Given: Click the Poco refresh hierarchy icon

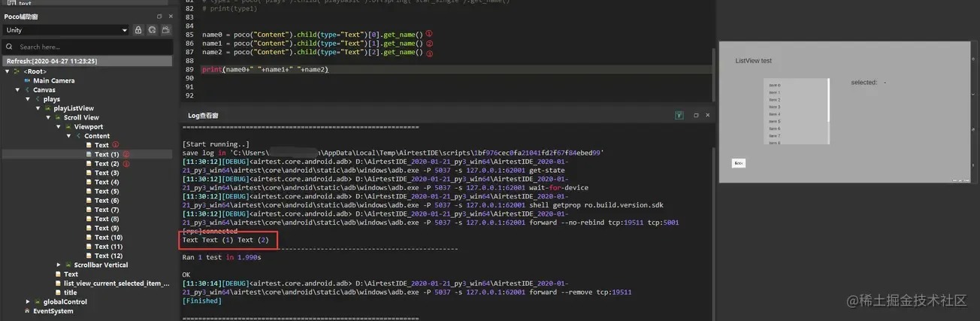Looking at the screenshot, I should coord(152,30).
